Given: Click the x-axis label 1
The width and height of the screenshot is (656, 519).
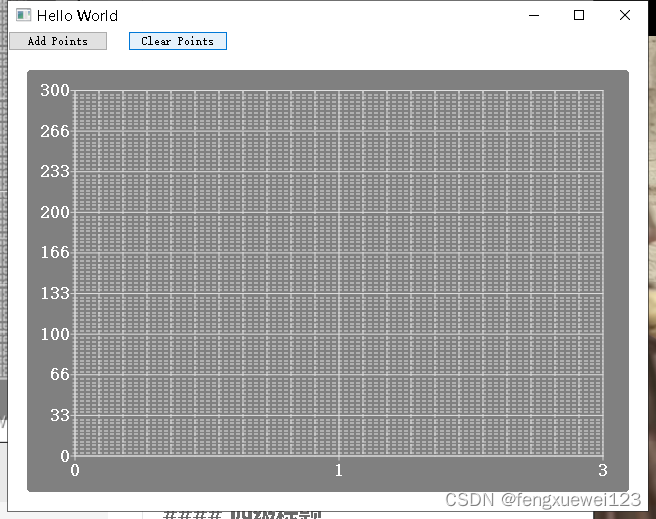Looking at the screenshot, I should 339,471.
